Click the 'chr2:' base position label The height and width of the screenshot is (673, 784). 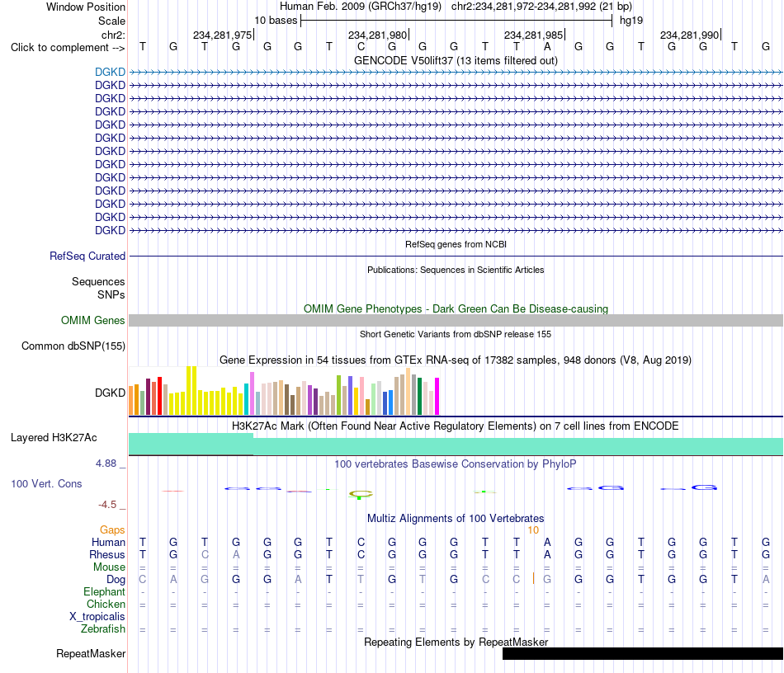pyautogui.click(x=113, y=35)
